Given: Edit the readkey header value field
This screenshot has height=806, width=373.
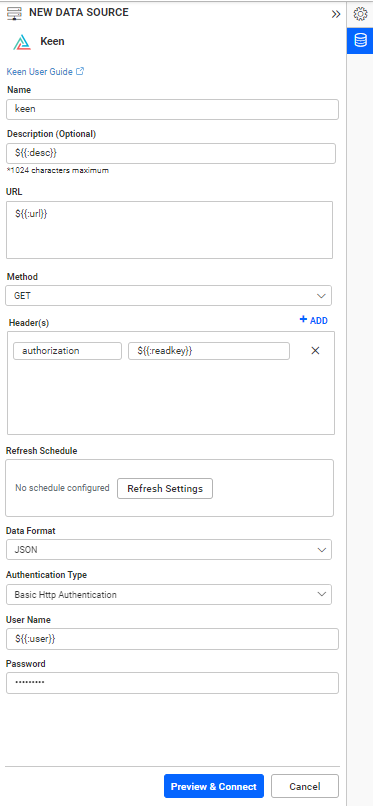Looking at the screenshot, I should [x=209, y=351].
